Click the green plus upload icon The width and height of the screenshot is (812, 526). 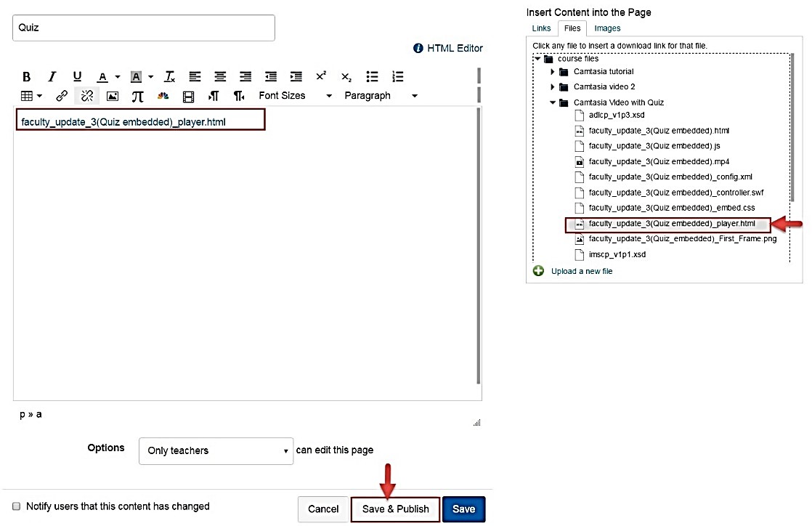point(539,271)
